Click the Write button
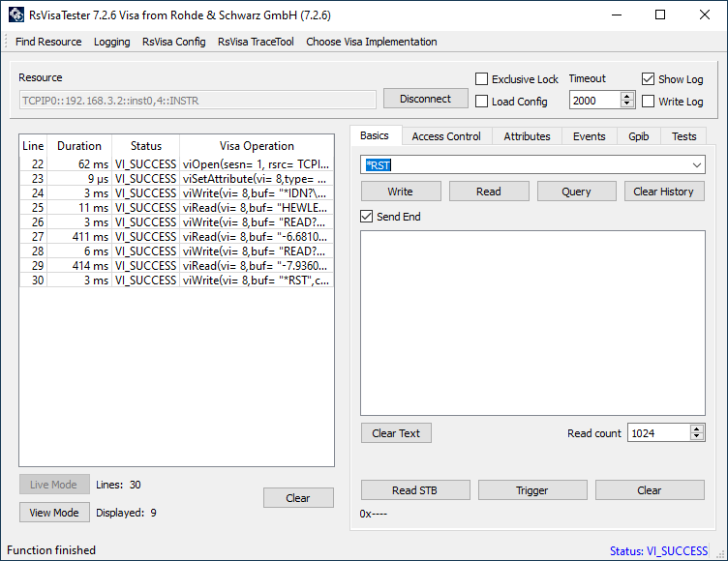 (401, 192)
